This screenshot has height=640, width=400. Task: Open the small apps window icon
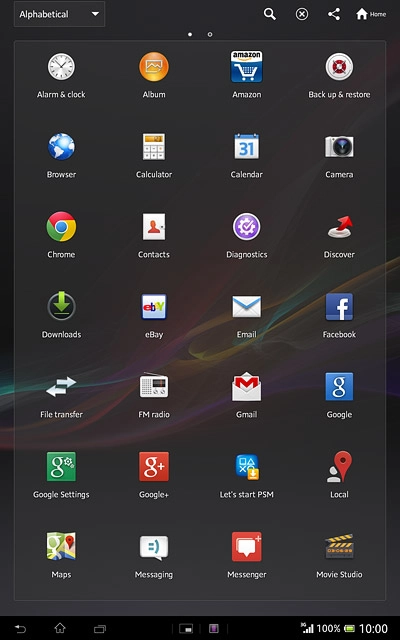(186, 629)
